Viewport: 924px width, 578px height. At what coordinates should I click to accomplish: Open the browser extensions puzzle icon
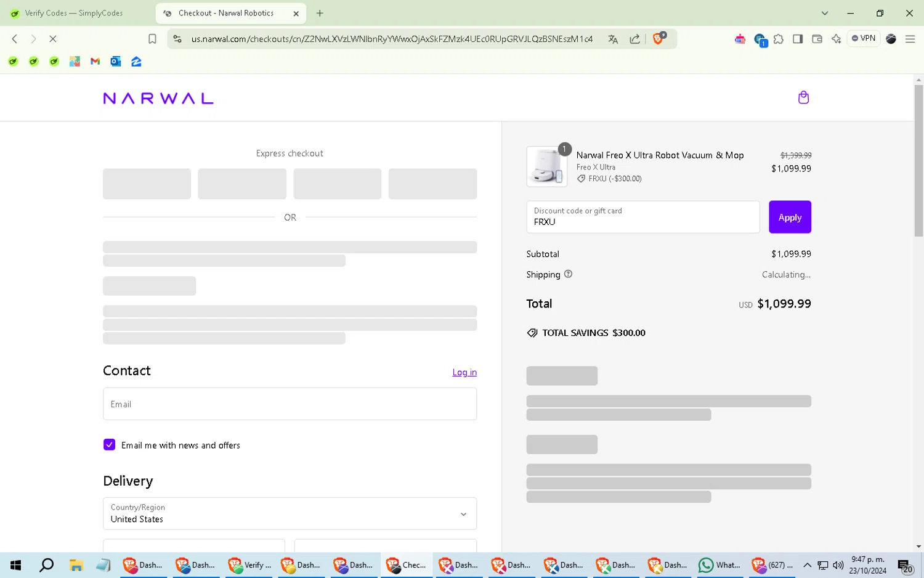(779, 39)
